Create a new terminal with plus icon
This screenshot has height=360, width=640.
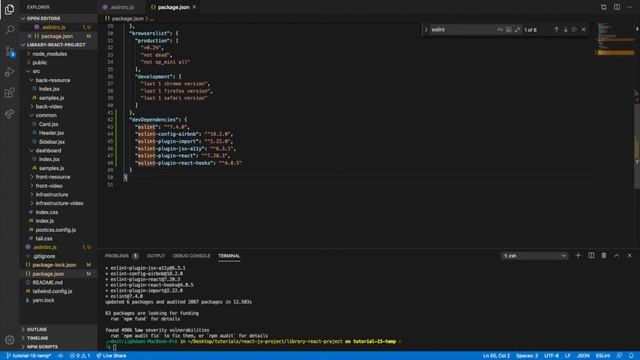pyautogui.click(x=578, y=256)
